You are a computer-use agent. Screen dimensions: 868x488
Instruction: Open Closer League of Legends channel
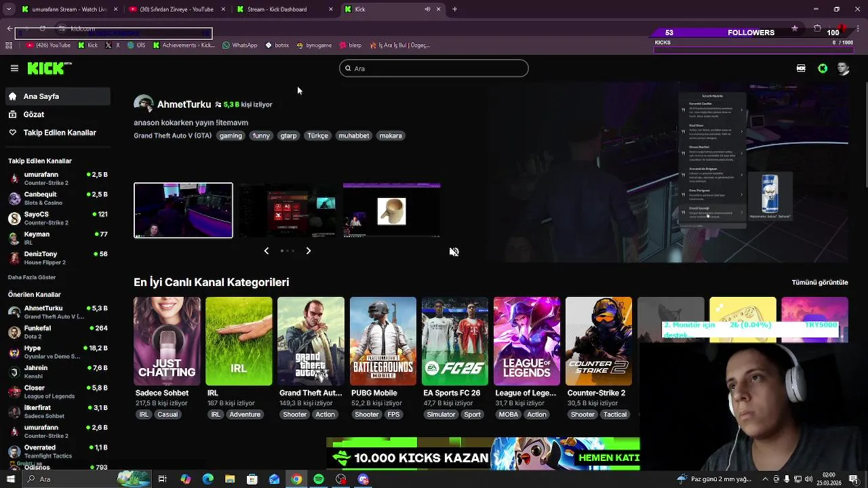(x=58, y=392)
